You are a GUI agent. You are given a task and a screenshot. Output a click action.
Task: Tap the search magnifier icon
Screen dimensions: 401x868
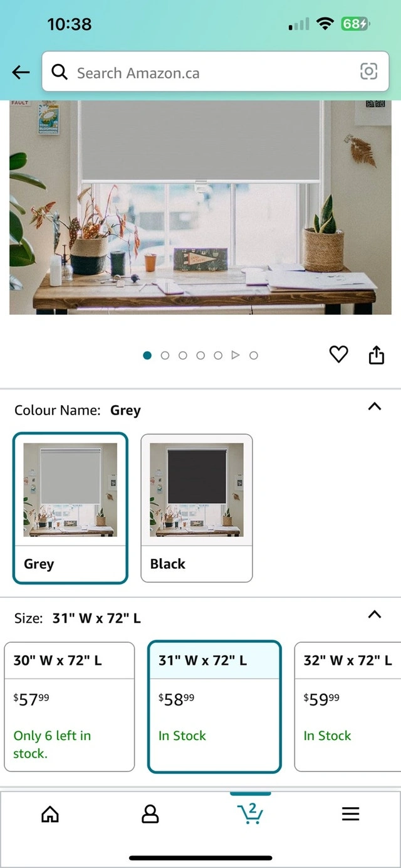tap(60, 72)
